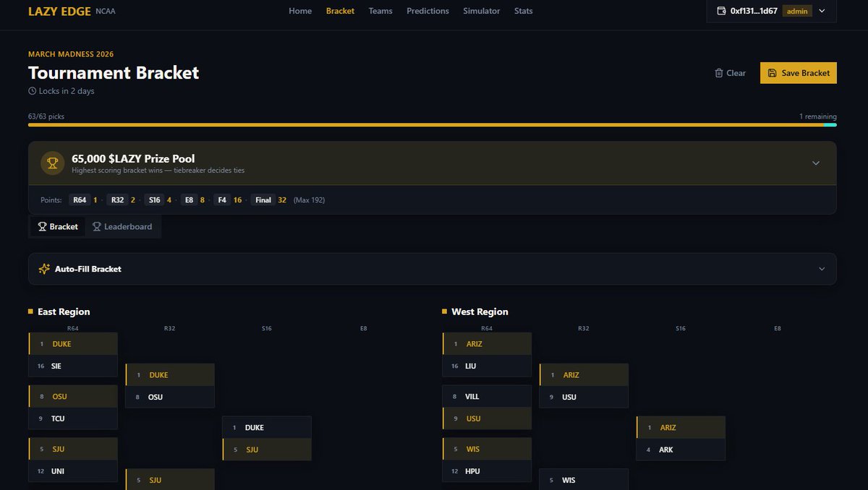This screenshot has width=868, height=490.
Task: Open the Home nav item
Action: point(300,11)
